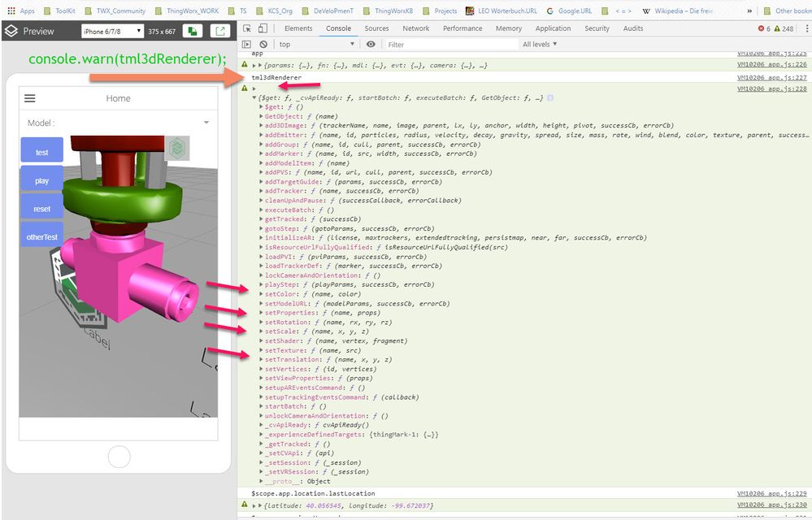
Task: Expand the Model dropdown in the app
Action: [206, 123]
